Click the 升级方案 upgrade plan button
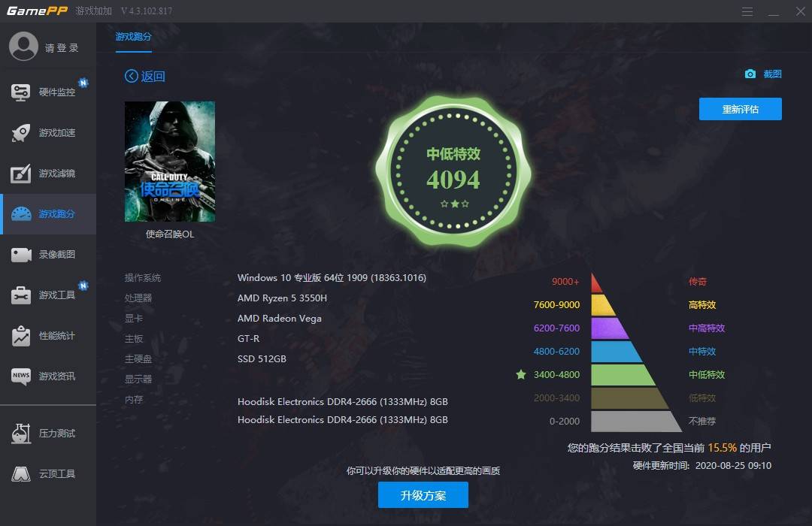The width and height of the screenshot is (812, 526). tap(423, 495)
